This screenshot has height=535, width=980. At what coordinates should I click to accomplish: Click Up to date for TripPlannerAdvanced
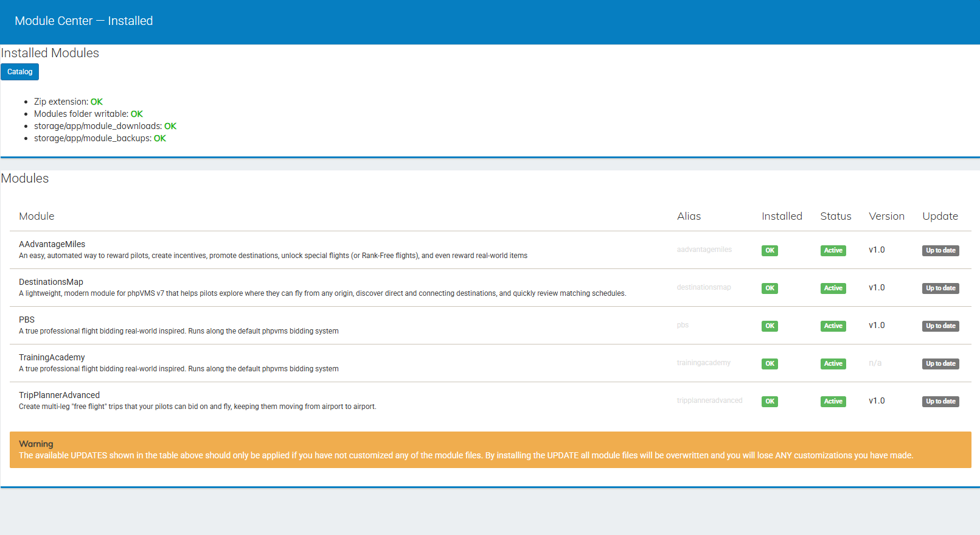pyautogui.click(x=940, y=402)
